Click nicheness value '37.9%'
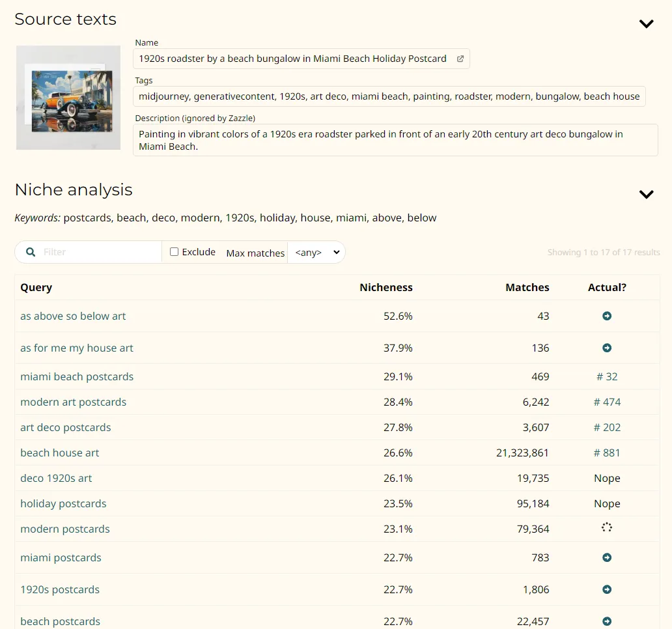The height and width of the screenshot is (629, 672). coord(398,348)
